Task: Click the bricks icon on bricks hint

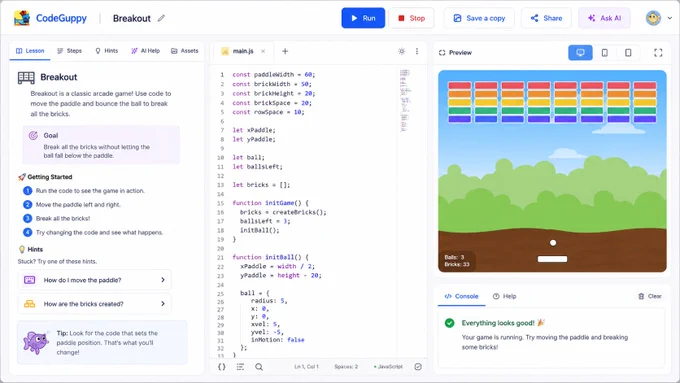Action: click(x=29, y=304)
